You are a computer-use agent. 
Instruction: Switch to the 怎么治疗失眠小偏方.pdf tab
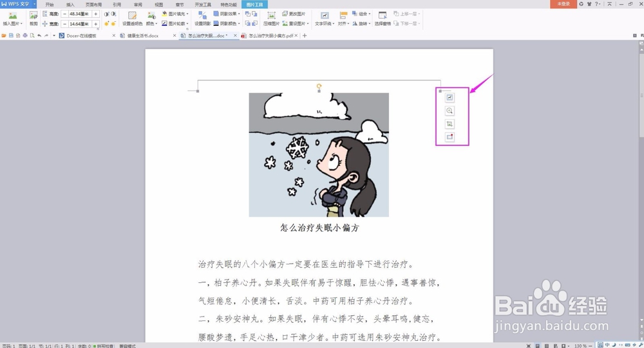pos(270,36)
